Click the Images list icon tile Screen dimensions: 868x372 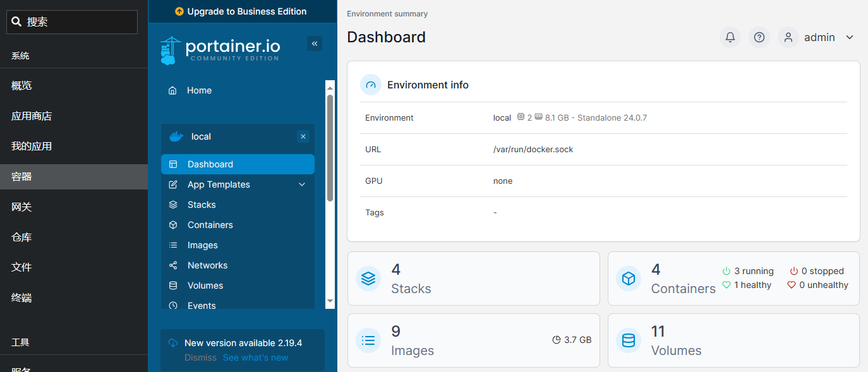pyautogui.click(x=368, y=340)
